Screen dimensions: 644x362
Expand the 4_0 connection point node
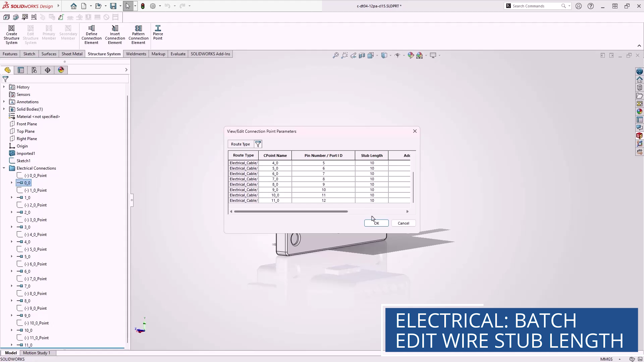pos(12,242)
